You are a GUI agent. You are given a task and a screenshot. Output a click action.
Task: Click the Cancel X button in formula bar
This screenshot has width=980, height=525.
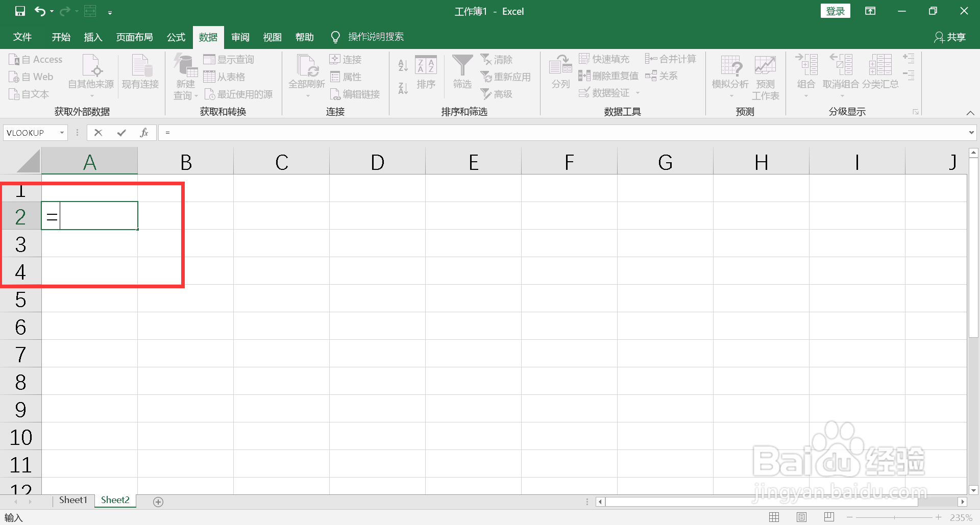tap(99, 133)
